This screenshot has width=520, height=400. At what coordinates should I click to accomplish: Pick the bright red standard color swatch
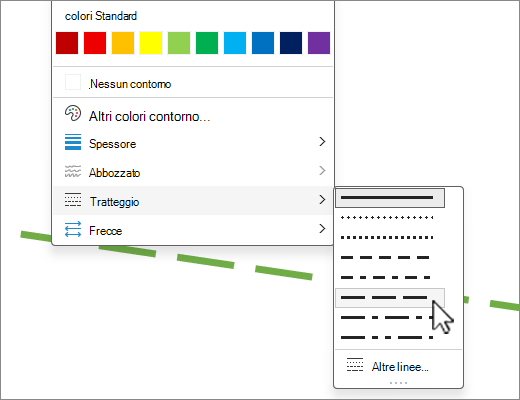tap(95, 43)
